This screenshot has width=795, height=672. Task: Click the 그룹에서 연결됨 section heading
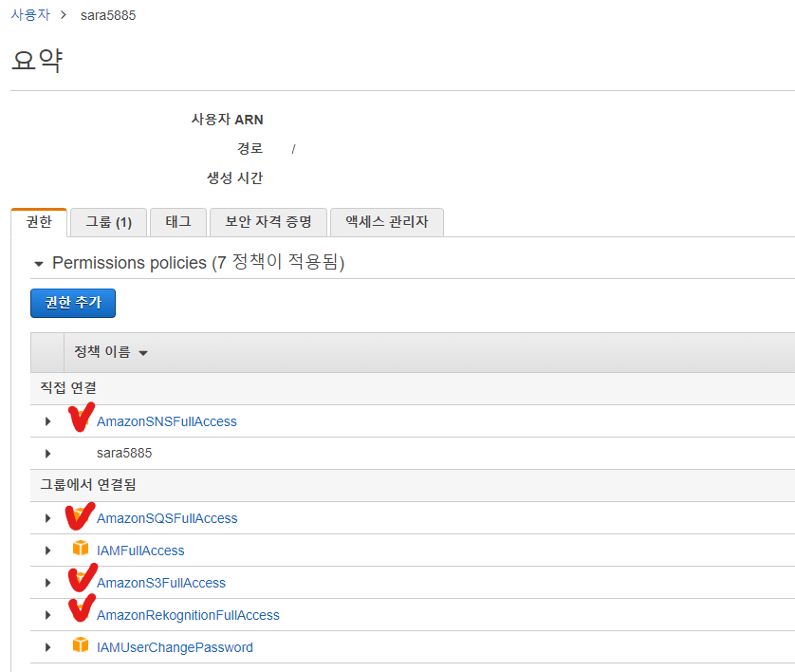[x=88, y=485]
